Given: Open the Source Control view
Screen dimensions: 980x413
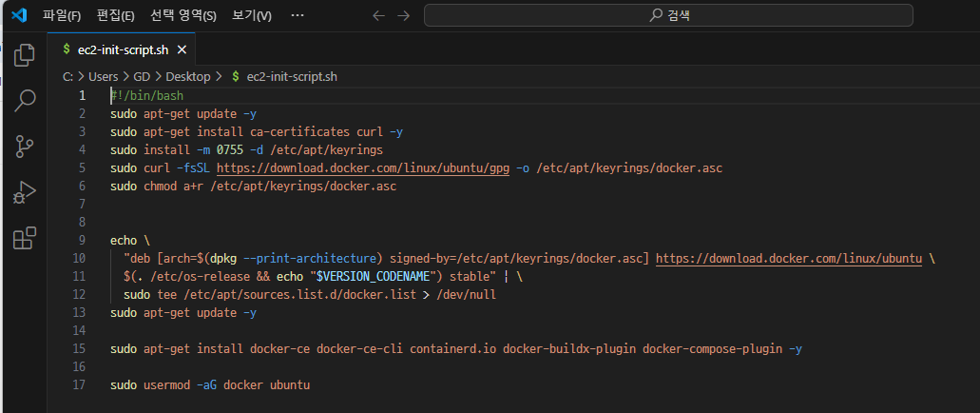Looking at the screenshot, I should click(x=25, y=147).
